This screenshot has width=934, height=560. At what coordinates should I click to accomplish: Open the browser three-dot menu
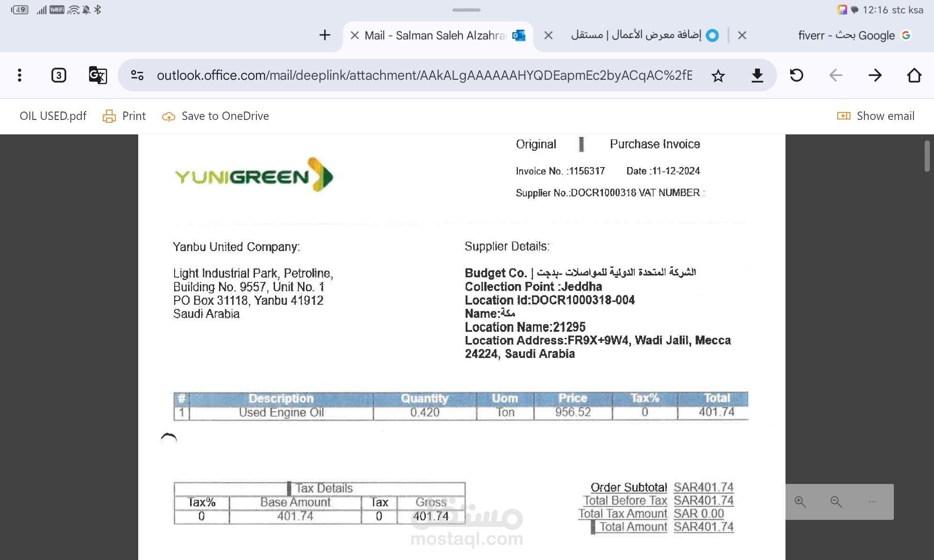[x=19, y=75]
